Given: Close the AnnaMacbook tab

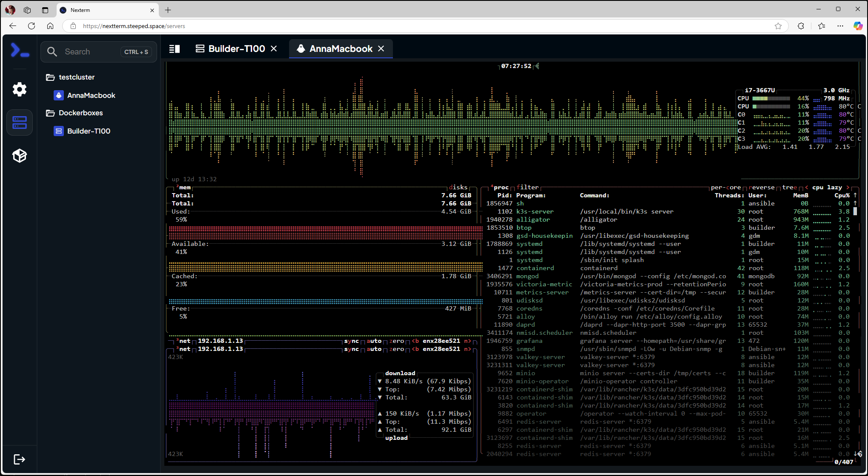Looking at the screenshot, I should (x=381, y=49).
